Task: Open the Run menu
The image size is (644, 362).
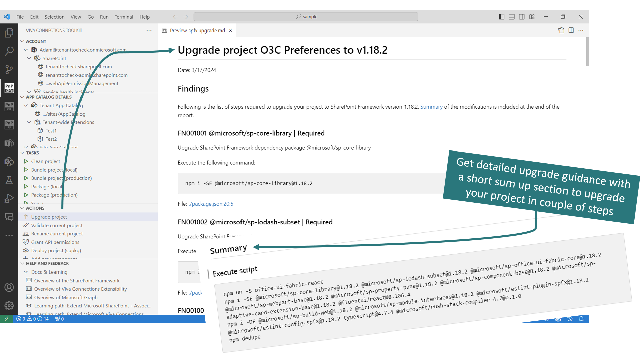Action: pyautogui.click(x=104, y=16)
